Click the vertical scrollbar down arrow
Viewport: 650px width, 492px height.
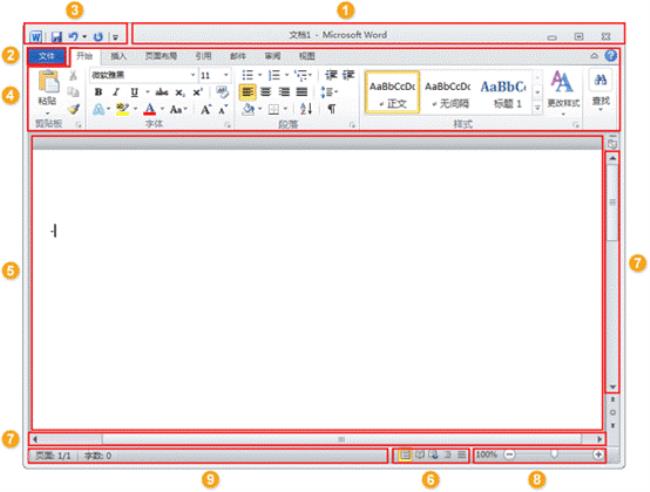612,388
